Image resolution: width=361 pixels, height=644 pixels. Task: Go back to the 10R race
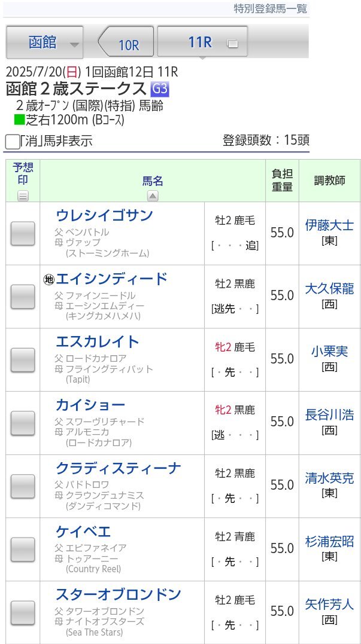pyautogui.click(x=126, y=42)
